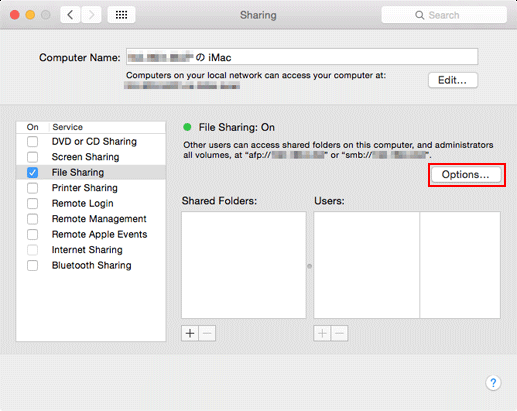Uncheck the File Sharing checkbox
Image resolution: width=517 pixels, height=411 pixels.
[x=32, y=173]
